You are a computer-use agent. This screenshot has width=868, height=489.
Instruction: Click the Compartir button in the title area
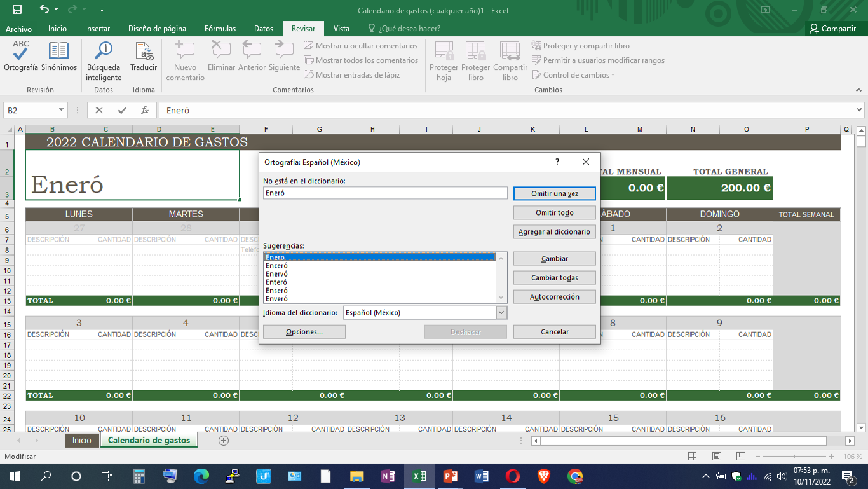[833, 29]
